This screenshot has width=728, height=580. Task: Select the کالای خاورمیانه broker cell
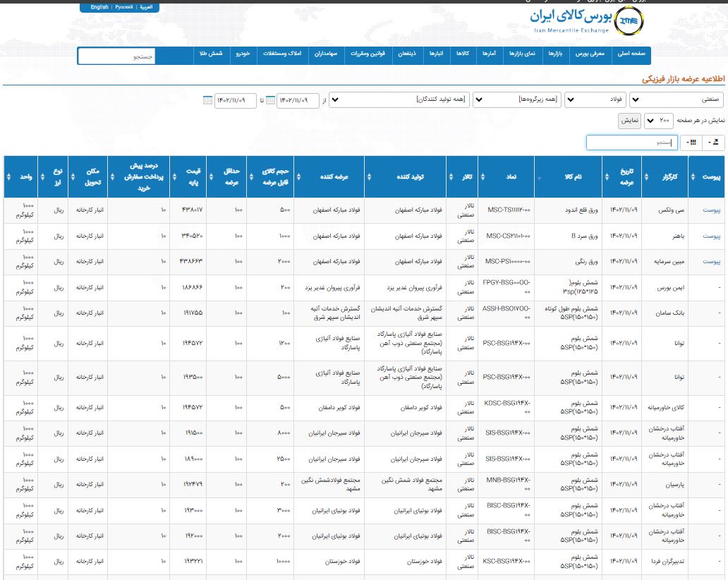(665, 408)
